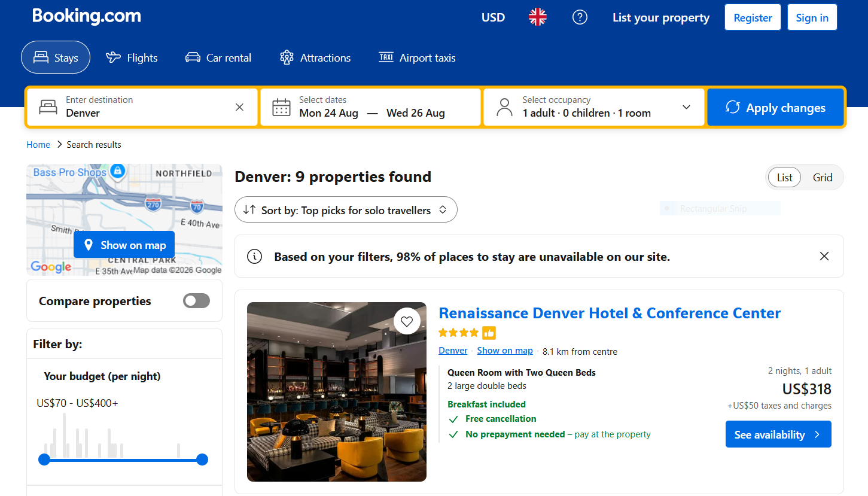Open customer help question mark icon
This screenshot has width=868, height=496.
click(x=580, y=17)
